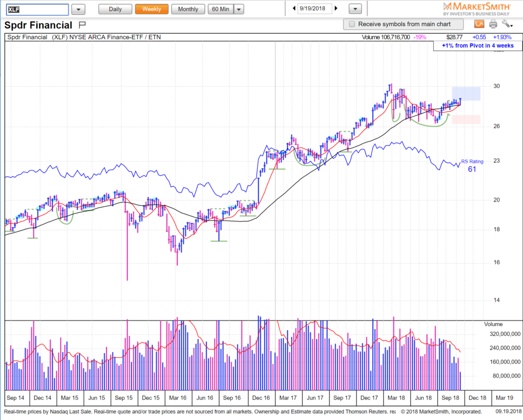Open the symbol box dropdown arrow
Screen dimensions: 523x420
(78, 9)
